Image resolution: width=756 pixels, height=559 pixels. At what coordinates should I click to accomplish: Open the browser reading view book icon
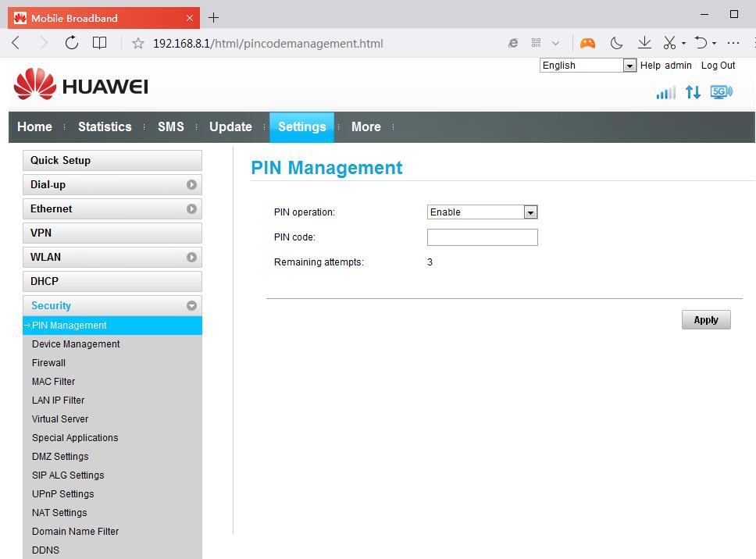tap(100, 43)
